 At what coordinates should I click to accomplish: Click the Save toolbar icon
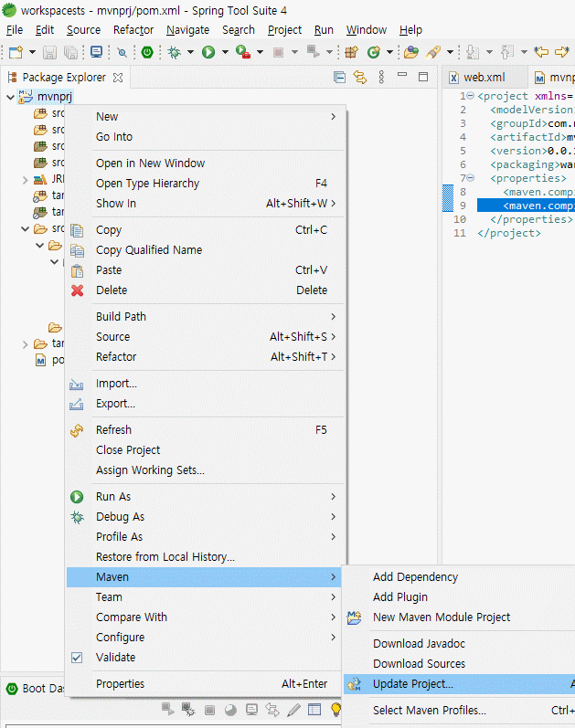click(x=49, y=52)
